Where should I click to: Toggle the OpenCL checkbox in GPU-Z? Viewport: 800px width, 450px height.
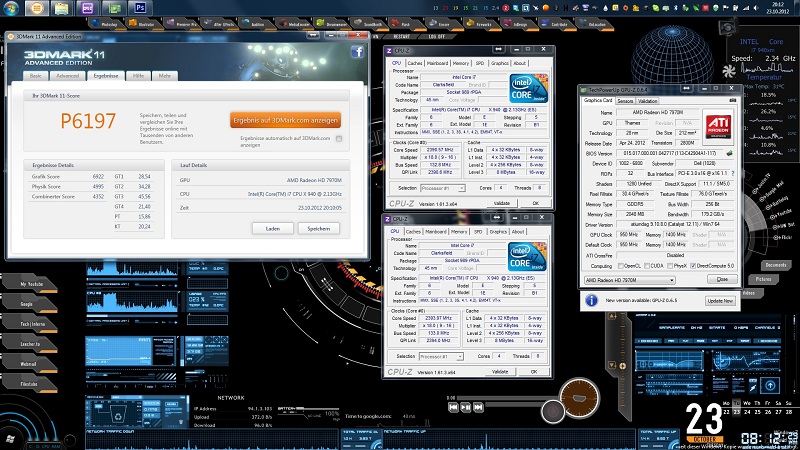[621, 266]
